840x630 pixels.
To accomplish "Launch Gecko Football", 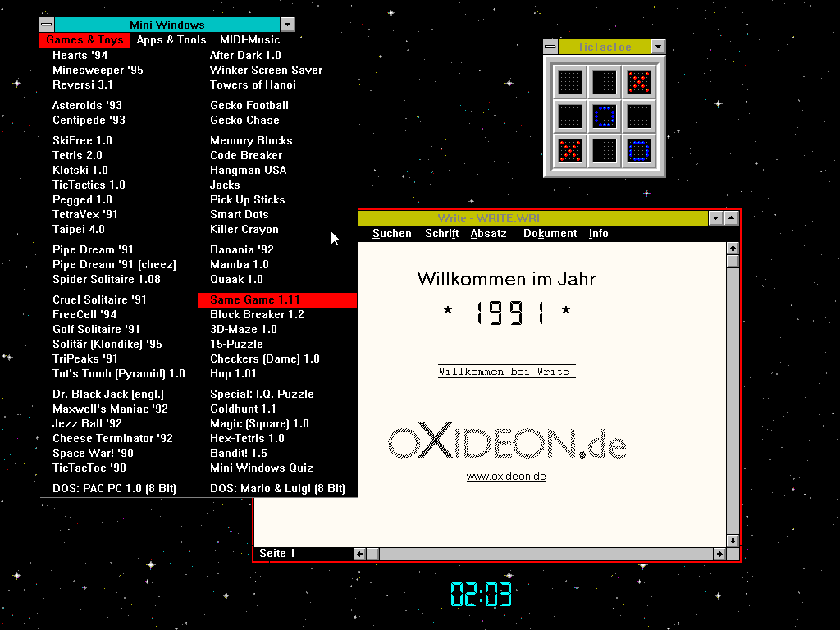I will pos(249,106).
